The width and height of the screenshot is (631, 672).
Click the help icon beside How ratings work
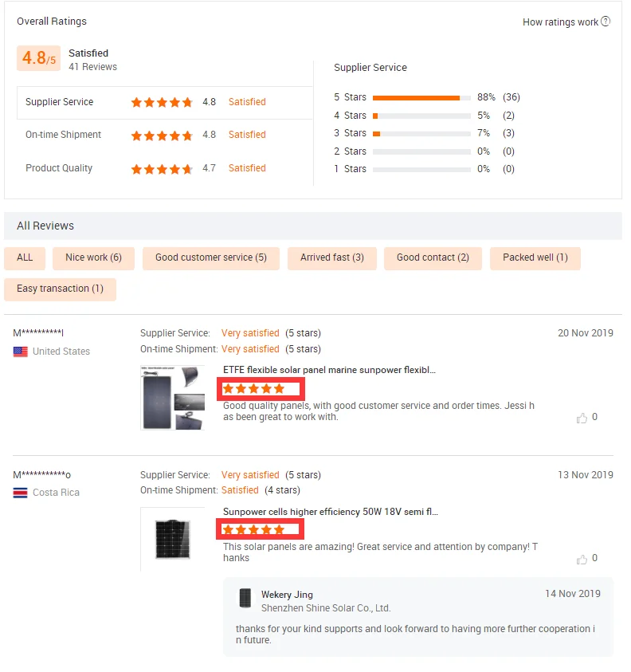pyautogui.click(x=606, y=22)
